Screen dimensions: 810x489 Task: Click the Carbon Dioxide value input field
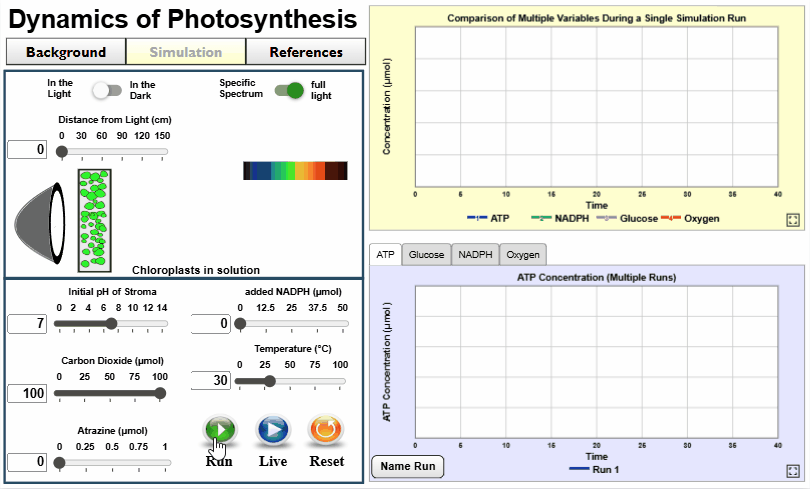28,393
